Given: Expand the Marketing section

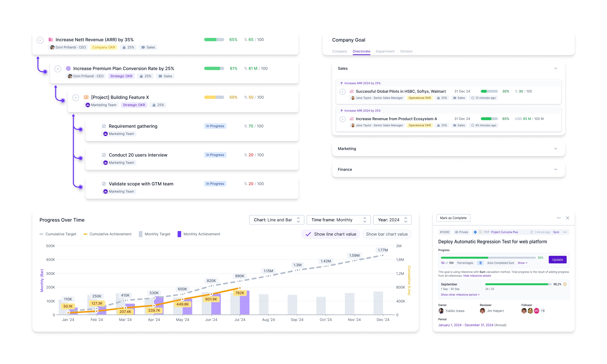Looking at the screenshot, I should point(556,149).
